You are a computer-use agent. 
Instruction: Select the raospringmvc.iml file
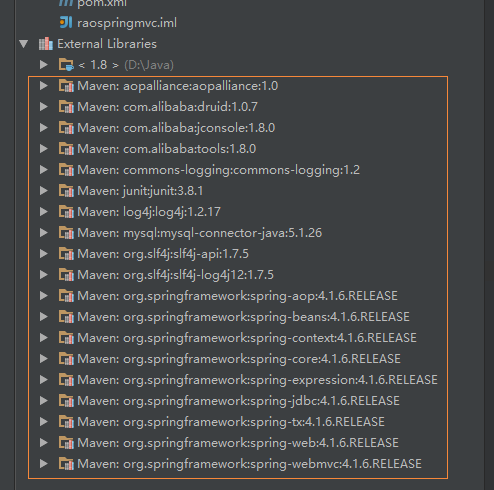pyautogui.click(x=127, y=23)
